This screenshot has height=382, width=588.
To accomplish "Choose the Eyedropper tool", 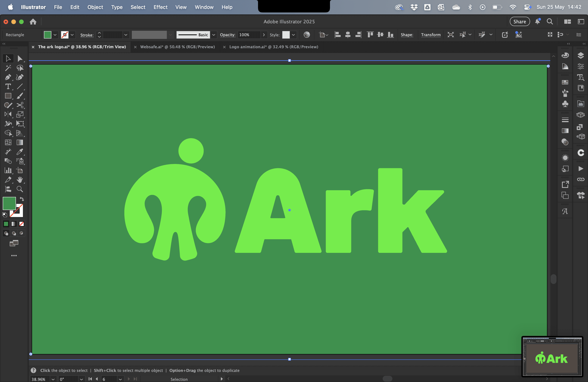I will tap(20, 152).
